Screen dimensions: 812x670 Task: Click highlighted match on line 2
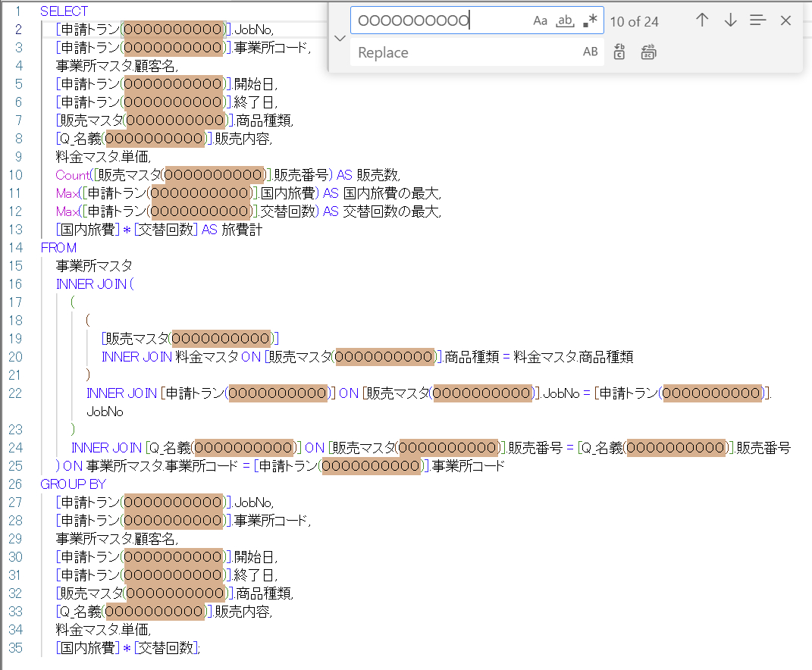174,30
